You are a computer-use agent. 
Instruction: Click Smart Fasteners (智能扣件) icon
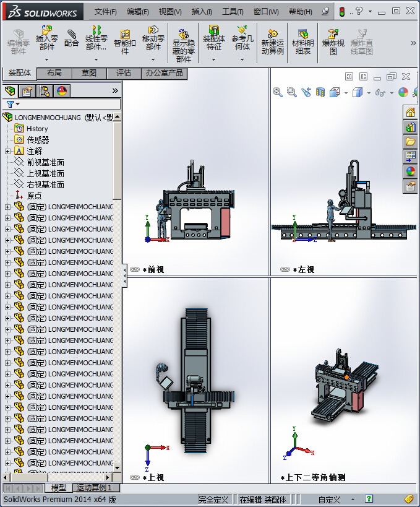coord(125,34)
